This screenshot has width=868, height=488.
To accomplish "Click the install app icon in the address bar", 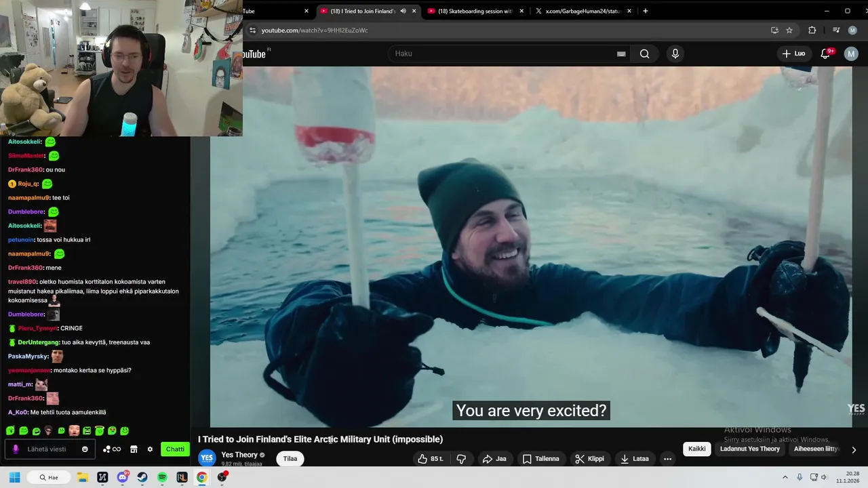I will 774,30.
